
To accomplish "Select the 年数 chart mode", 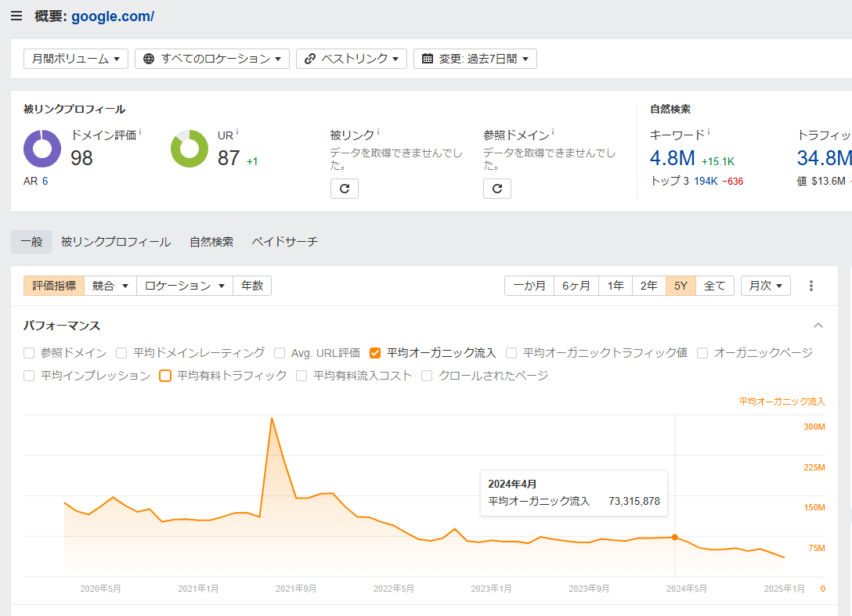I will coord(252,286).
